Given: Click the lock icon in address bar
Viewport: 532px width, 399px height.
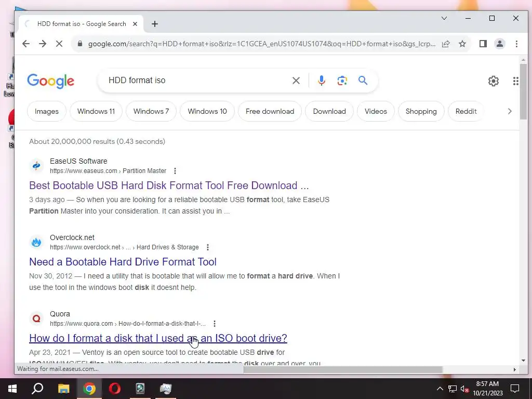Looking at the screenshot, I should click(x=80, y=44).
